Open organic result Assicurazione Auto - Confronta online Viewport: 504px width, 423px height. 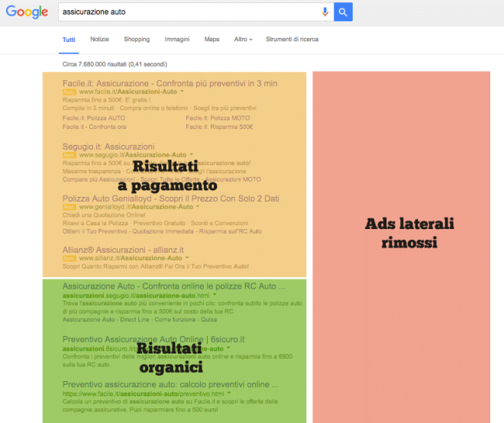(x=174, y=286)
